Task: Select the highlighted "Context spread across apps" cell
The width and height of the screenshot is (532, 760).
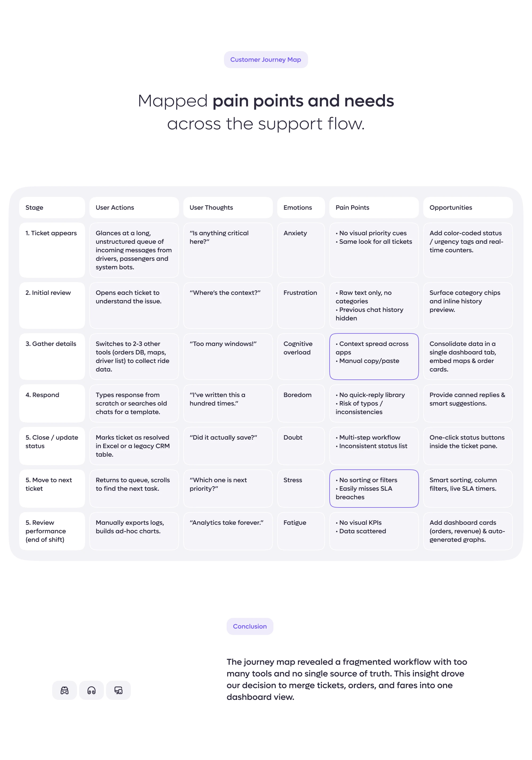Action: click(x=374, y=357)
